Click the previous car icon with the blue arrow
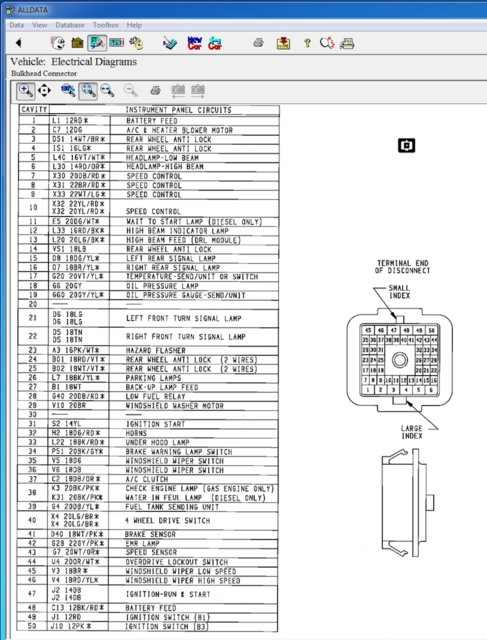The height and width of the screenshot is (640, 487). [x=215, y=43]
